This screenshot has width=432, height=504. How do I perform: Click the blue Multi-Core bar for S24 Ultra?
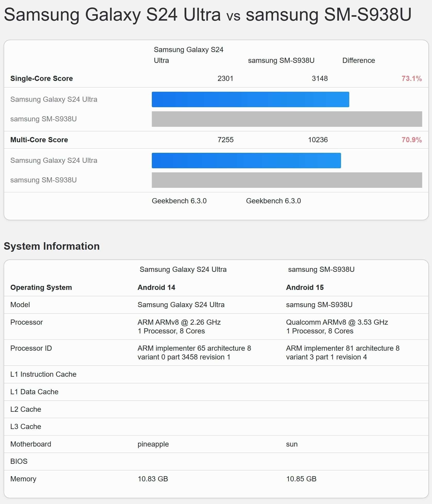[x=246, y=161]
